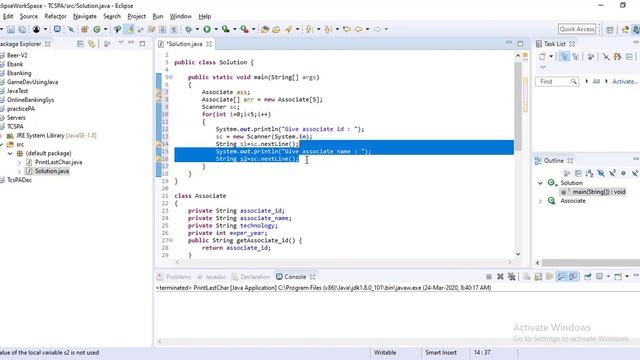Open the Project menu
640x360 pixels.
coord(136,16)
